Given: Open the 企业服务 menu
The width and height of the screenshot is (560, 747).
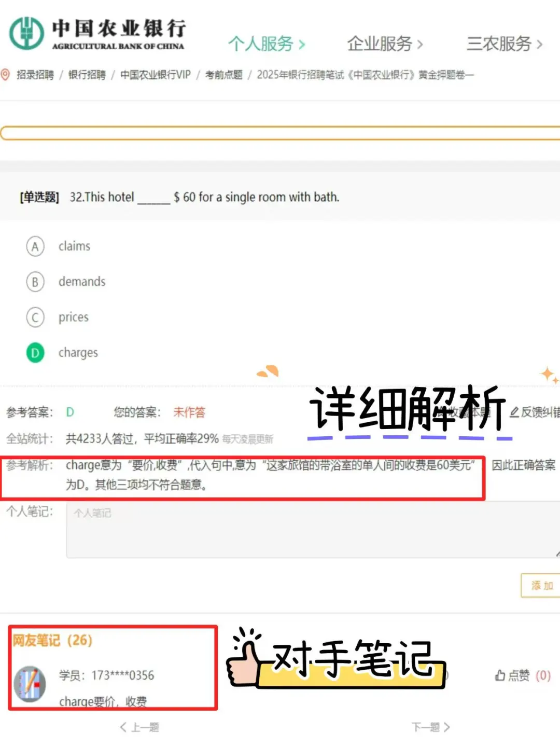Looking at the screenshot, I should 385,44.
